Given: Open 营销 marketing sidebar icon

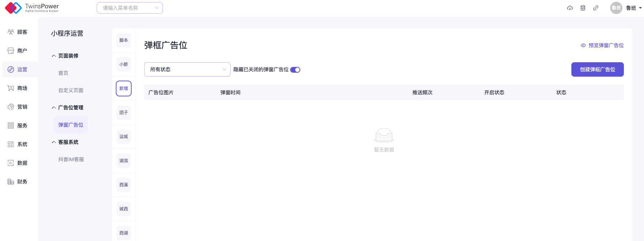Looking at the screenshot, I should tap(11, 107).
